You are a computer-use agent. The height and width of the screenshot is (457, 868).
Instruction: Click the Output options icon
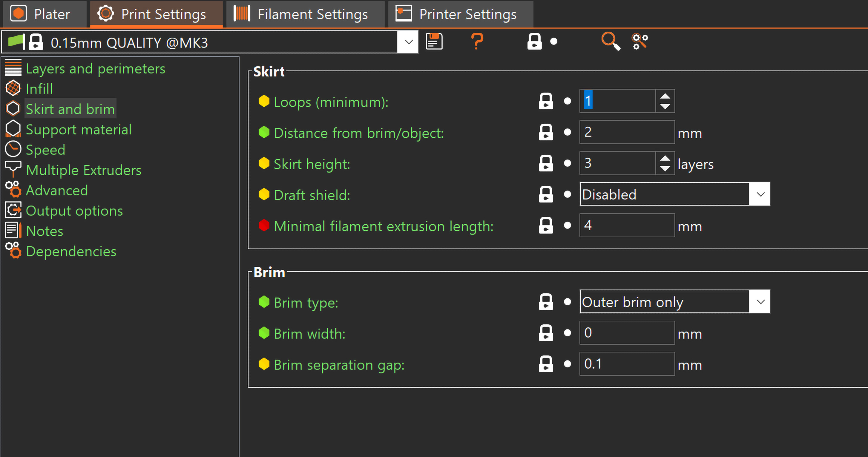click(13, 211)
